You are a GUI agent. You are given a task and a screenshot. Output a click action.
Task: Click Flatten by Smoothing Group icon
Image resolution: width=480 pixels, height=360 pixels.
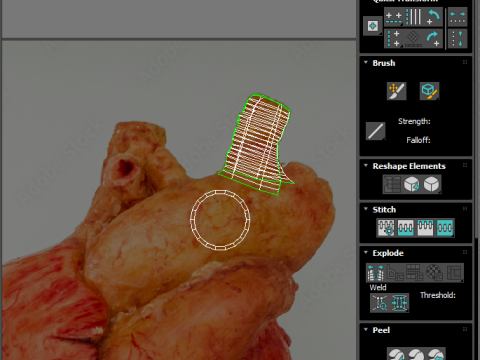[414, 273]
